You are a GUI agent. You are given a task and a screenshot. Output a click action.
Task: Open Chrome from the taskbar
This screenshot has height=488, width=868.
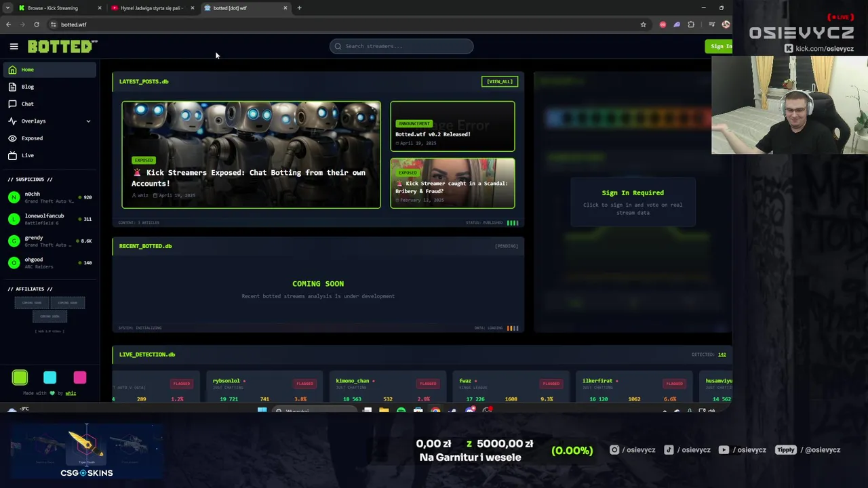pyautogui.click(x=435, y=411)
